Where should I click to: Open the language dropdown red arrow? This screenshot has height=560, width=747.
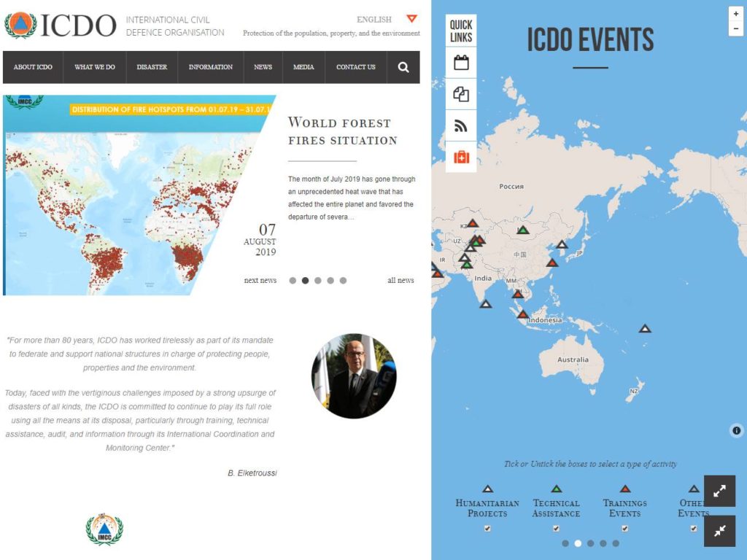pos(412,18)
